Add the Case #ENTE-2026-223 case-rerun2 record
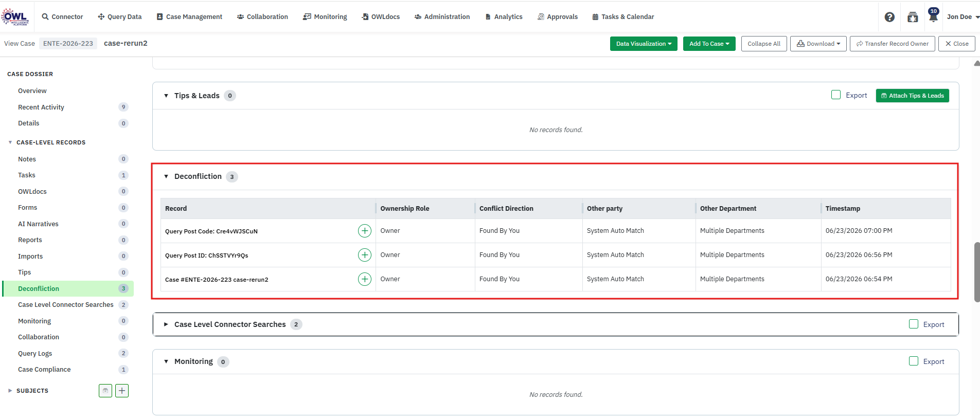 tap(365, 279)
